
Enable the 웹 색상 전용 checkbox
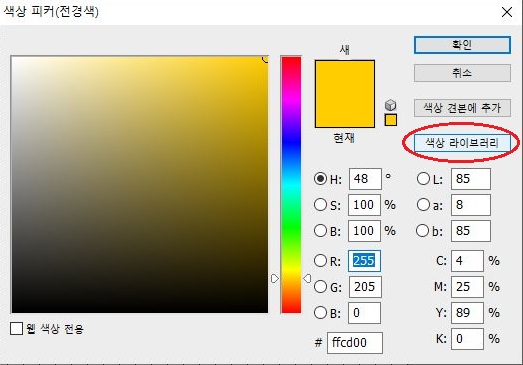pyautogui.click(x=16, y=328)
